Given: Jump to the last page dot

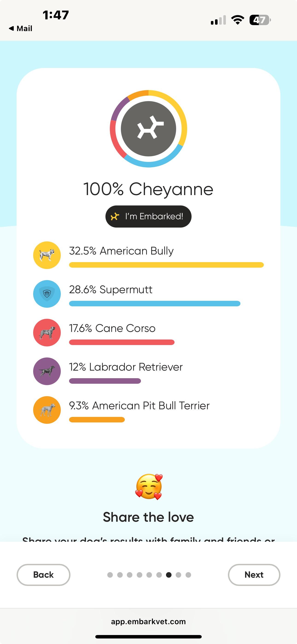Looking at the screenshot, I should point(188,575).
